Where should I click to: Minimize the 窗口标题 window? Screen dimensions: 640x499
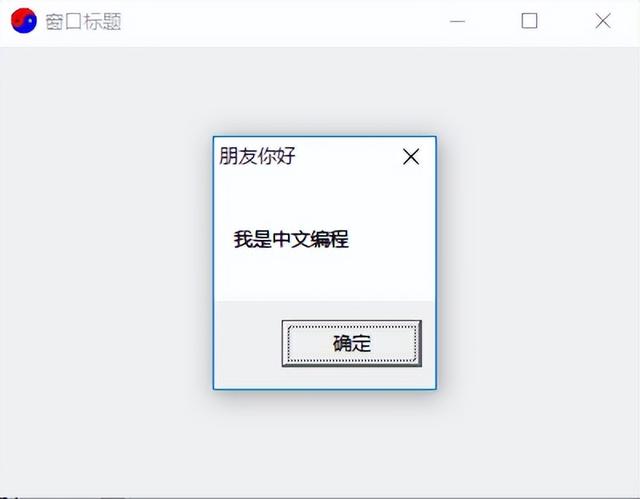(457, 21)
